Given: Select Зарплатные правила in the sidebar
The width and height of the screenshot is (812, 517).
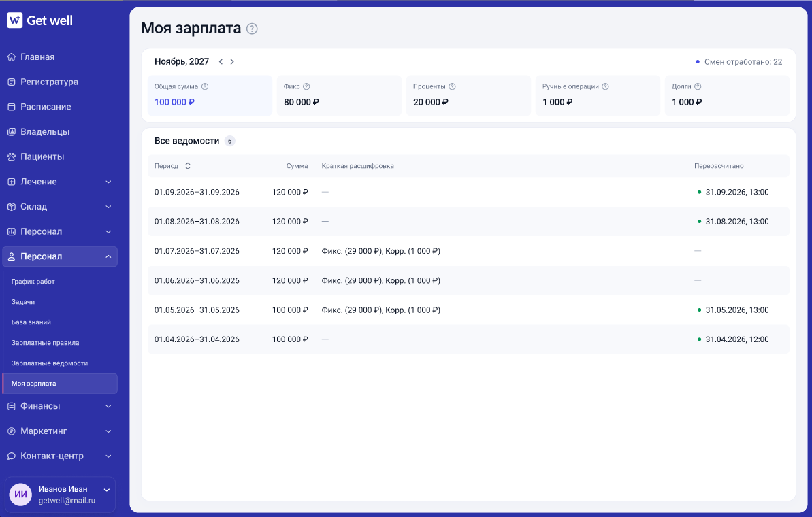Looking at the screenshot, I should [45, 343].
